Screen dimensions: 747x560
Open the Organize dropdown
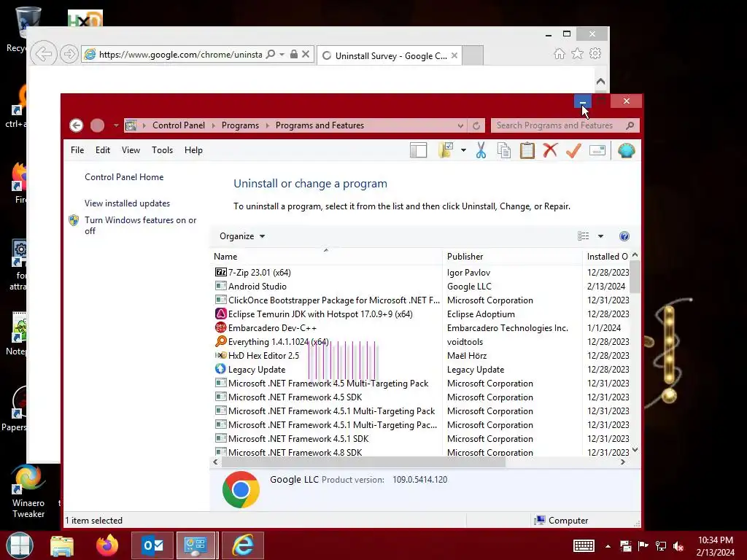pyautogui.click(x=242, y=236)
